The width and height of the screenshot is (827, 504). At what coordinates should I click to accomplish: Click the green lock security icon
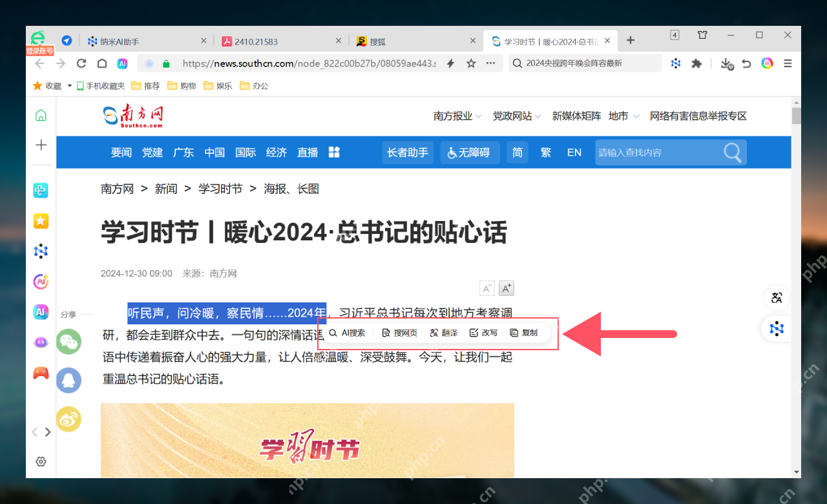(x=166, y=63)
